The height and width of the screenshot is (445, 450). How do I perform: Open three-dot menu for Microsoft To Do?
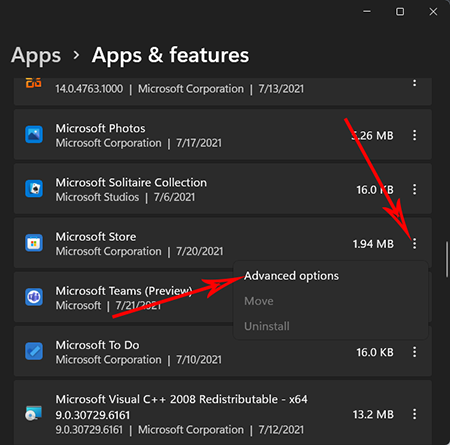pyautogui.click(x=414, y=352)
